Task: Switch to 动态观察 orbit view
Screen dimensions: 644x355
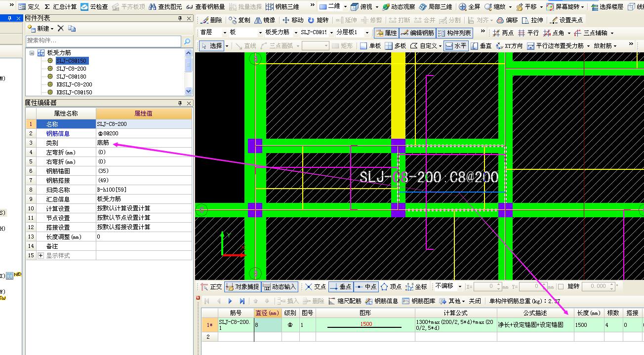Action: [x=399, y=7]
